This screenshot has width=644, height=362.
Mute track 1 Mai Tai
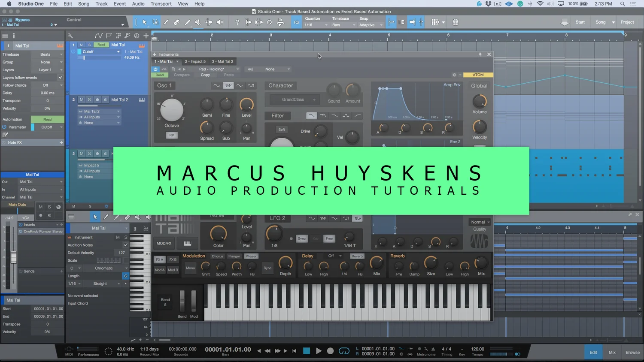point(81,45)
